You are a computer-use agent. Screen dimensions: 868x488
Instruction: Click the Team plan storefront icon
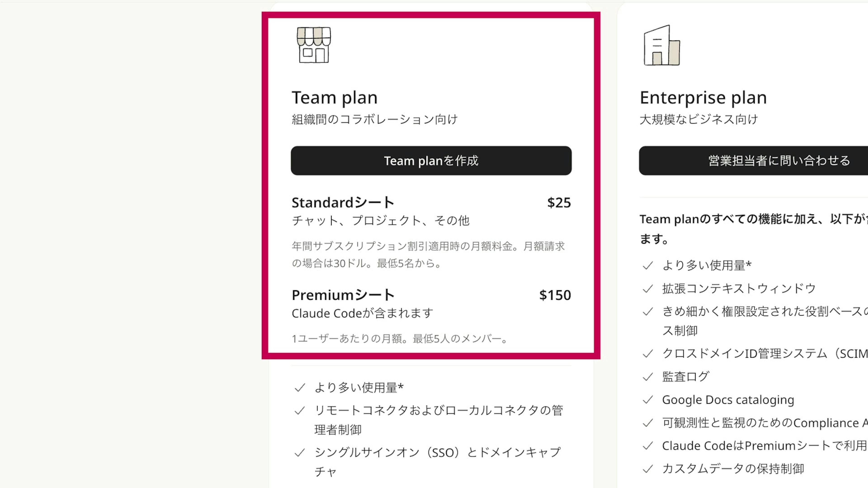(314, 45)
